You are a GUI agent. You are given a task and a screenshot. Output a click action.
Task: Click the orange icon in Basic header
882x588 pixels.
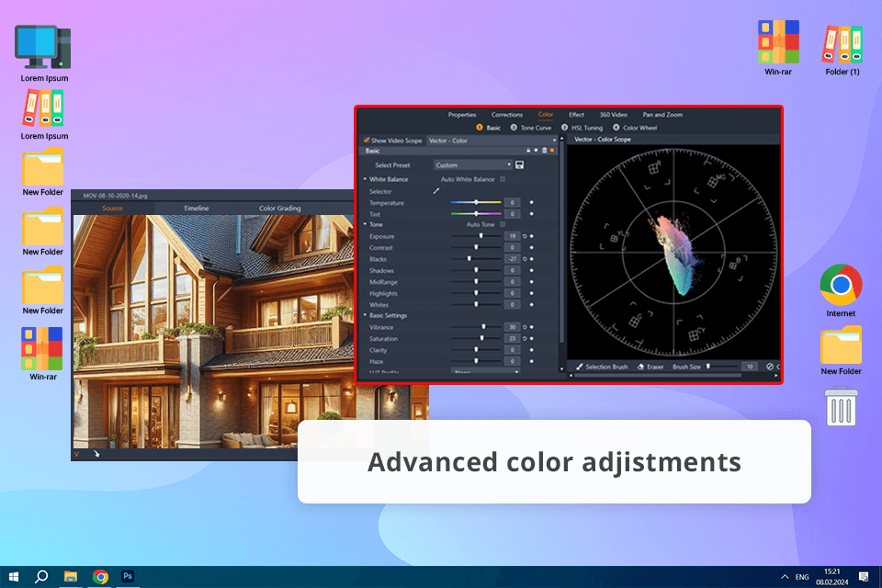(552, 151)
